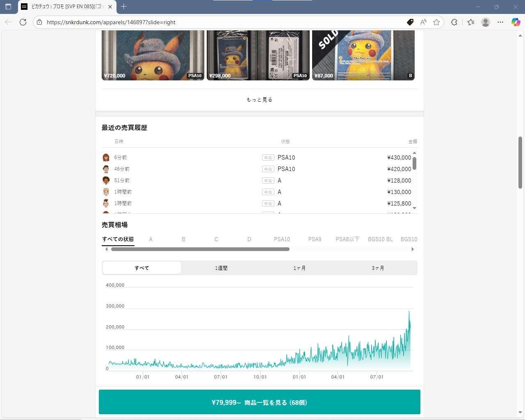Select the 1週間 time range

(x=221, y=268)
